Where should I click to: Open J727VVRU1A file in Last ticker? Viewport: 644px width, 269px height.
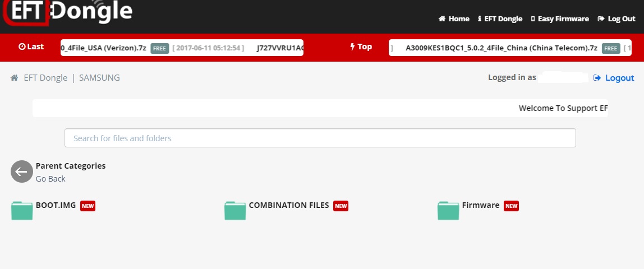[x=280, y=48]
